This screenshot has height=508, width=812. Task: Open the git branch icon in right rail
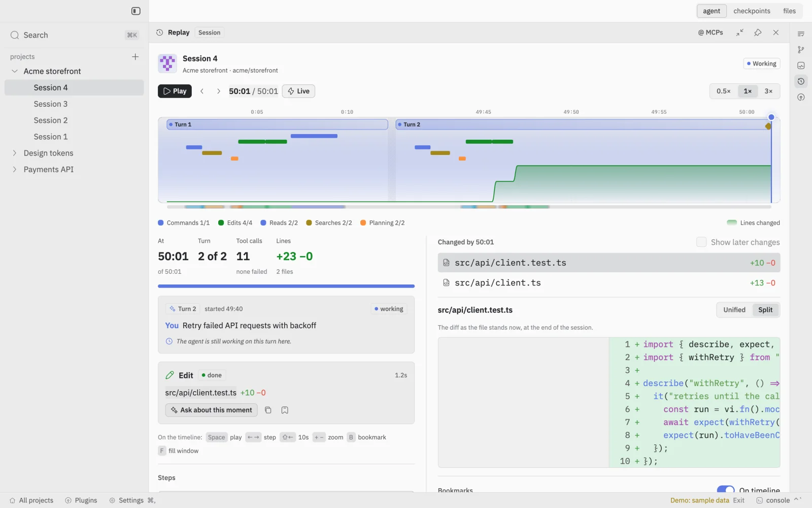pos(801,50)
